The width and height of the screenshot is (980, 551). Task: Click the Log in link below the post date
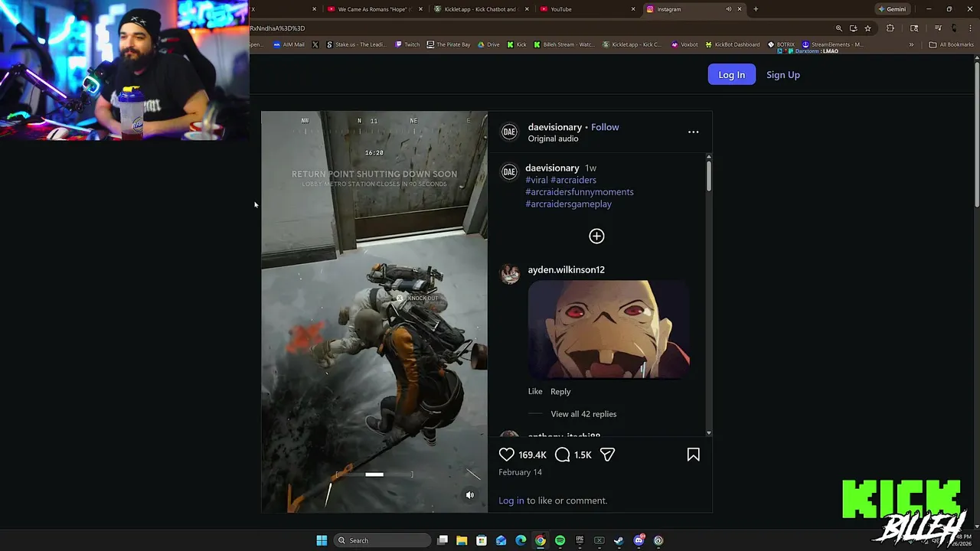coord(511,500)
